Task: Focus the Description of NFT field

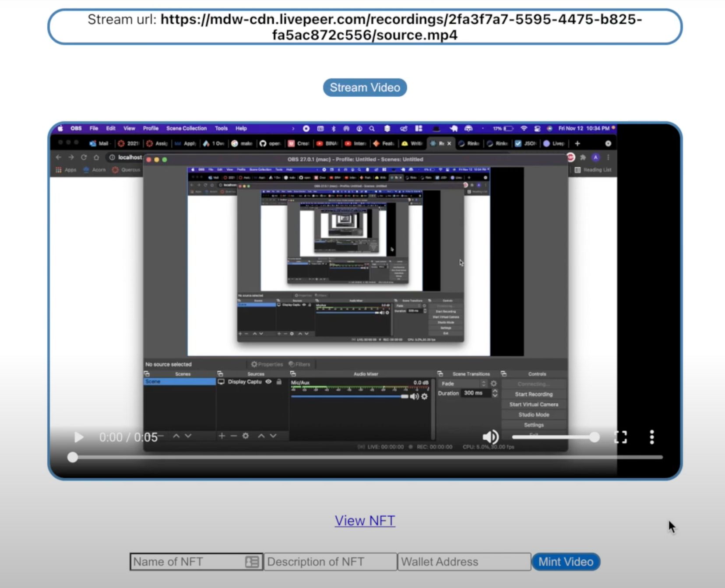Action: (331, 562)
